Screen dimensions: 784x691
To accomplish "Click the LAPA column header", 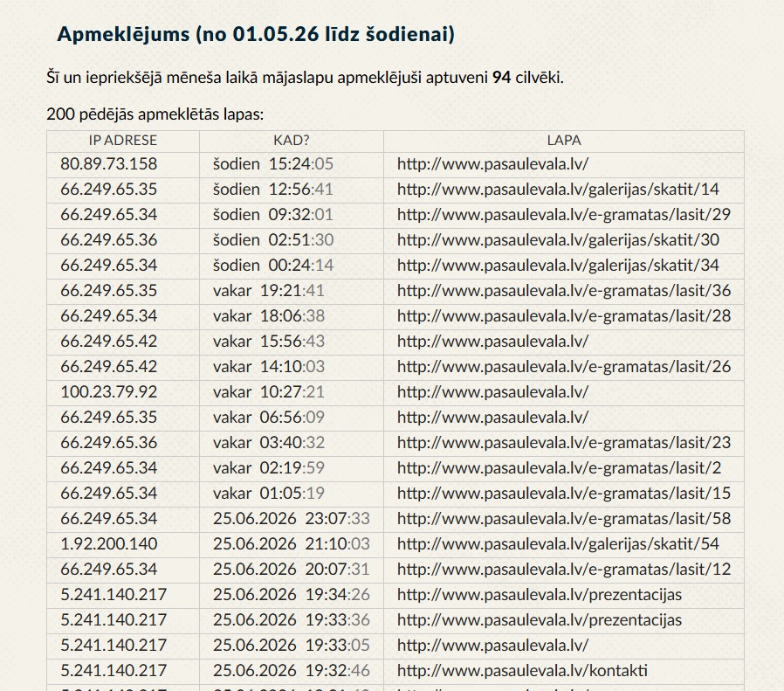I will (563, 141).
